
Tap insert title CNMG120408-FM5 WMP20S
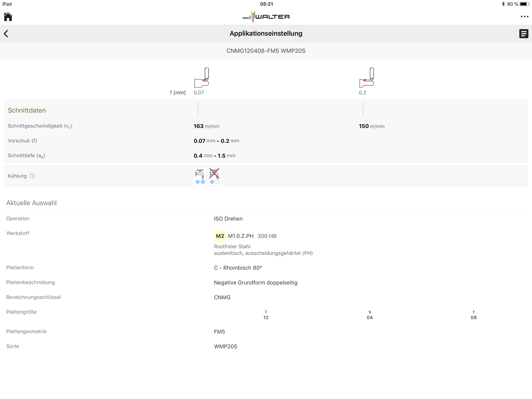coord(266,51)
